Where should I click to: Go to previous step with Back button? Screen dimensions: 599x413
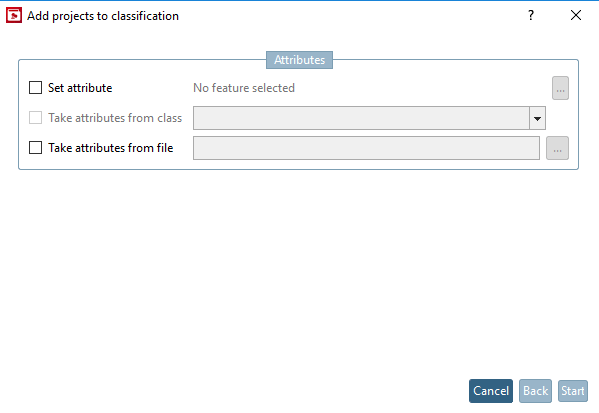tap(535, 391)
